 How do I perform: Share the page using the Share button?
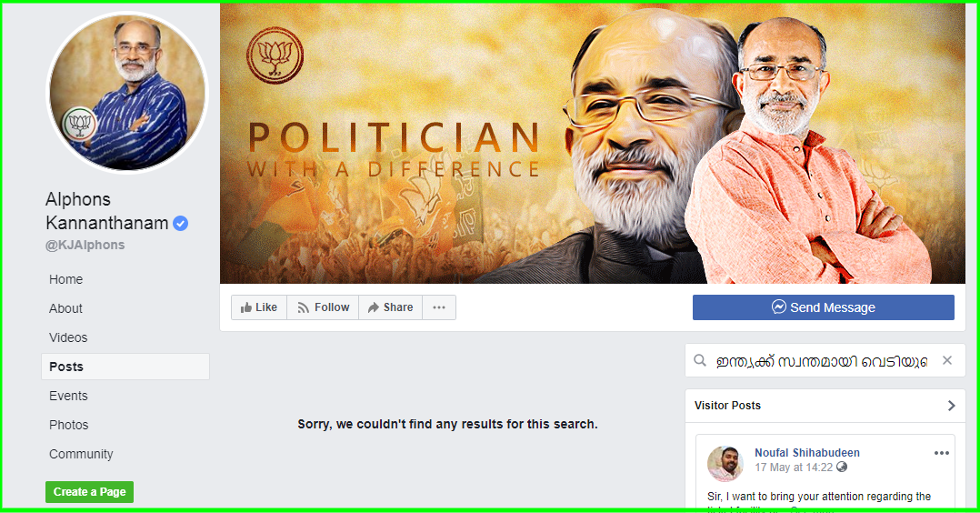[391, 307]
